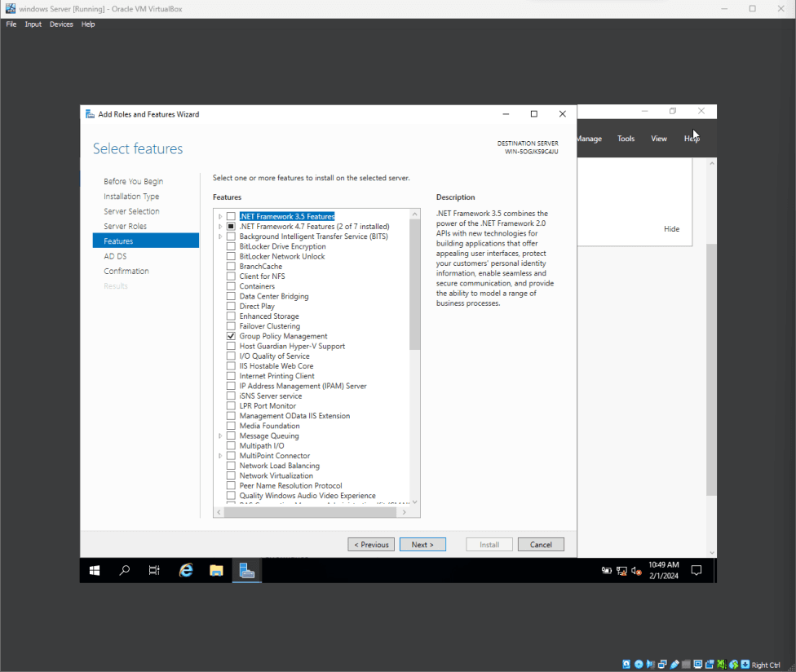Open File Explorer folder icon

[x=216, y=571]
